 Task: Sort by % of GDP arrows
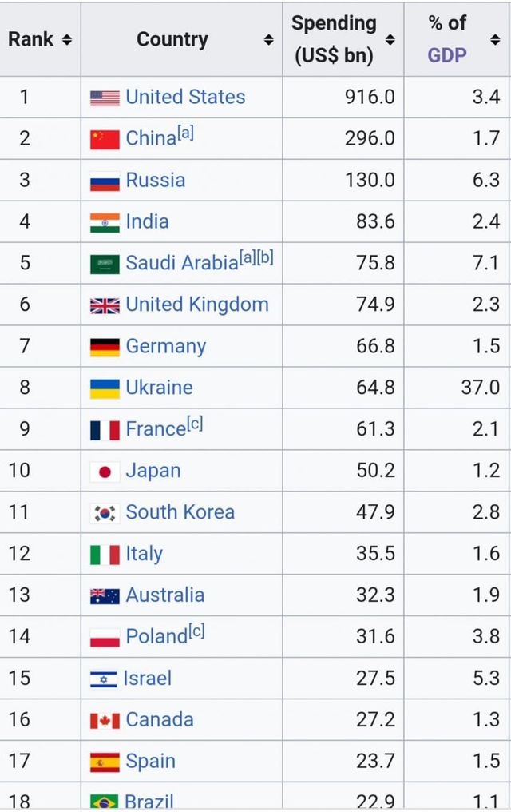495,39
